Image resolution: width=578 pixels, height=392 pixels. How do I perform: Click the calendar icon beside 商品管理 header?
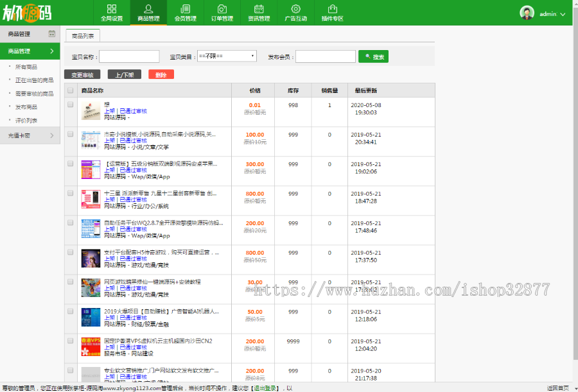click(x=51, y=33)
